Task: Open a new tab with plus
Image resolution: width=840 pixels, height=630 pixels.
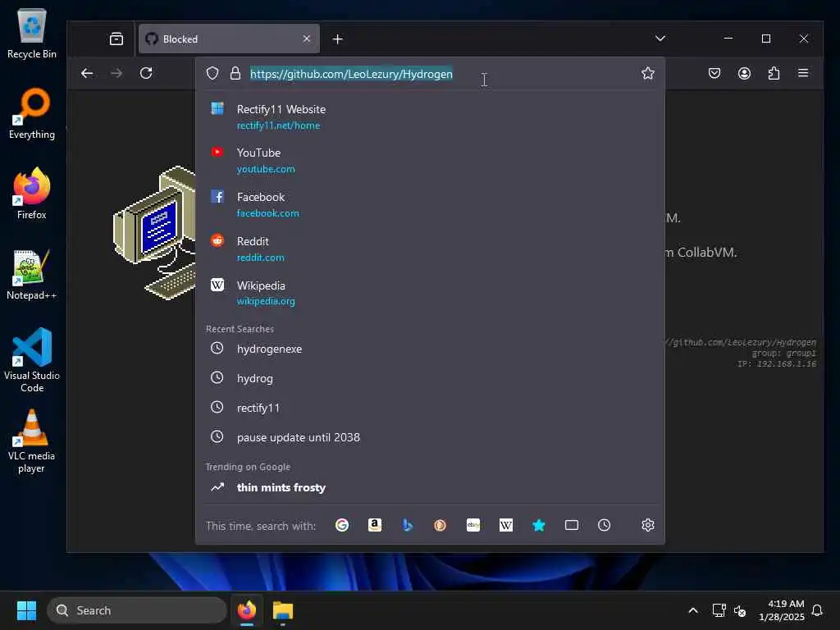Action: pos(337,39)
